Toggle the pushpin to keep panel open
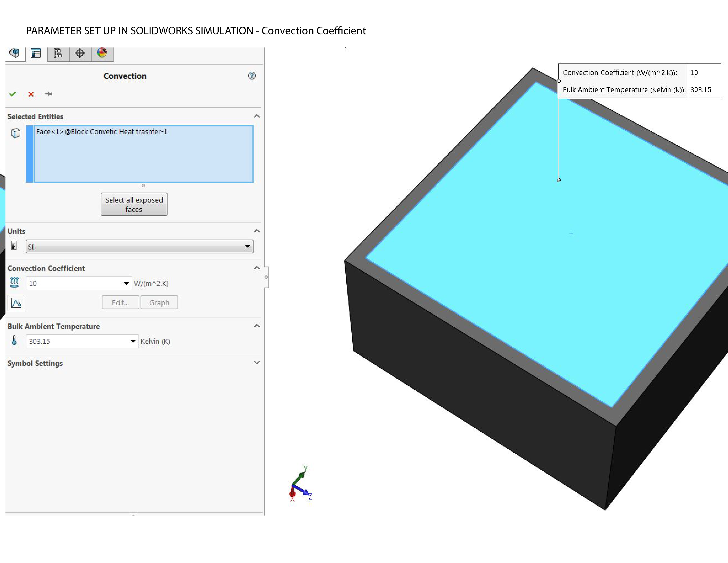Viewport: 728px width, 563px height. (49, 94)
